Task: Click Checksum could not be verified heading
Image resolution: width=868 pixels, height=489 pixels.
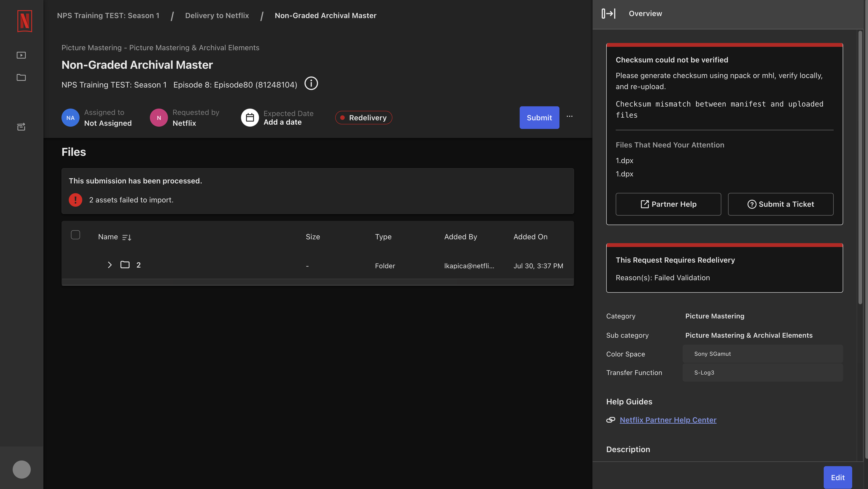Action: click(672, 60)
